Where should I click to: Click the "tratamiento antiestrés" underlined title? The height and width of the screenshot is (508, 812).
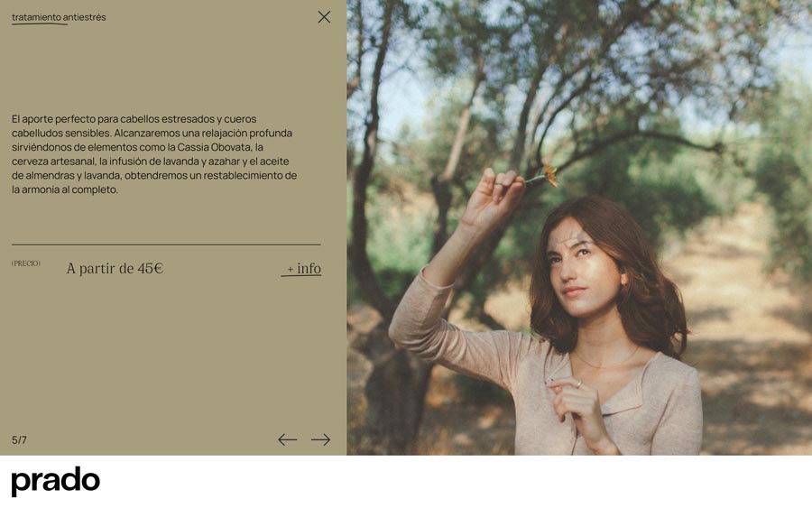(59, 18)
